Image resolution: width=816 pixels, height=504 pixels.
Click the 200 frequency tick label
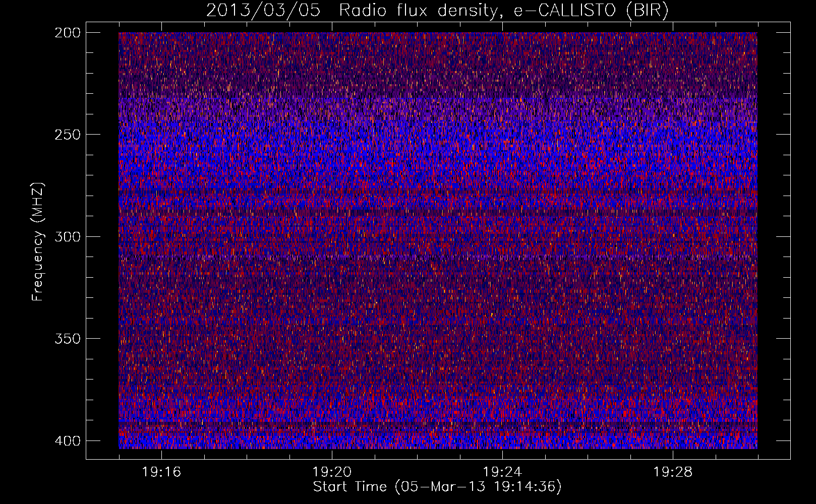(x=67, y=33)
